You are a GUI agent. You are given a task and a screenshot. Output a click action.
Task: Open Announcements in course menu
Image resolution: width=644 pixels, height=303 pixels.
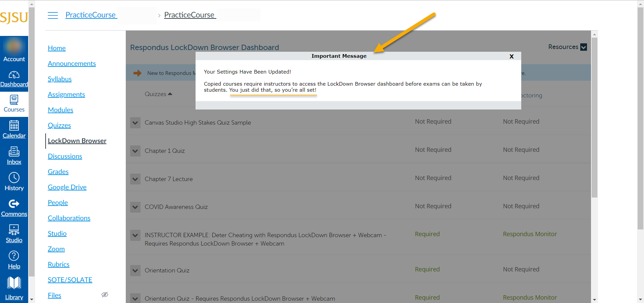pyautogui.click(x=72, y=63)
